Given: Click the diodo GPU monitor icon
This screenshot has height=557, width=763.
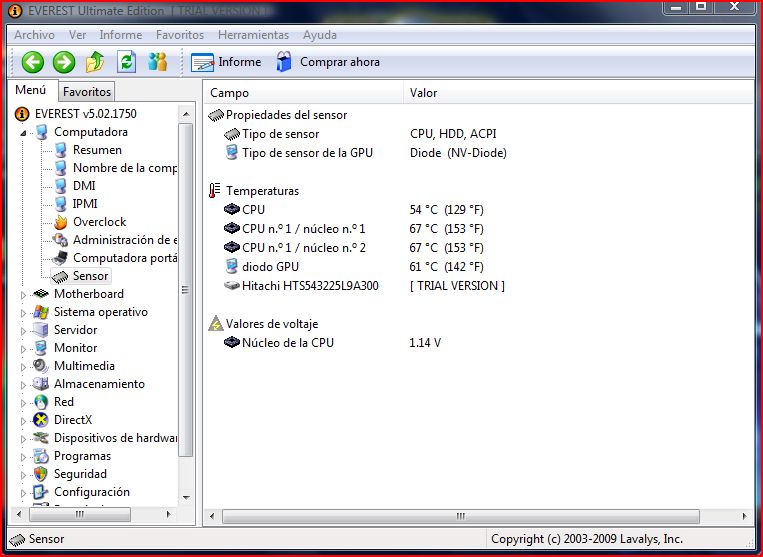Looking at the screenshot, I should coord(232,266).
